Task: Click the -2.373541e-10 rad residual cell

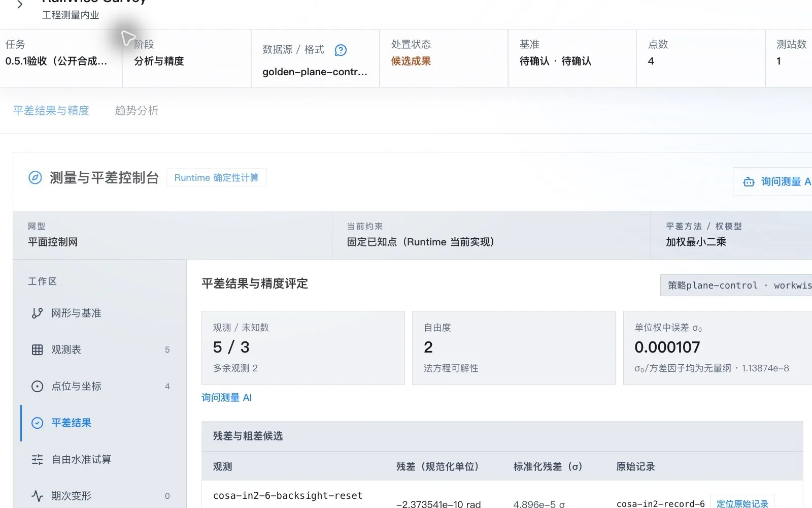Action: 438,504
